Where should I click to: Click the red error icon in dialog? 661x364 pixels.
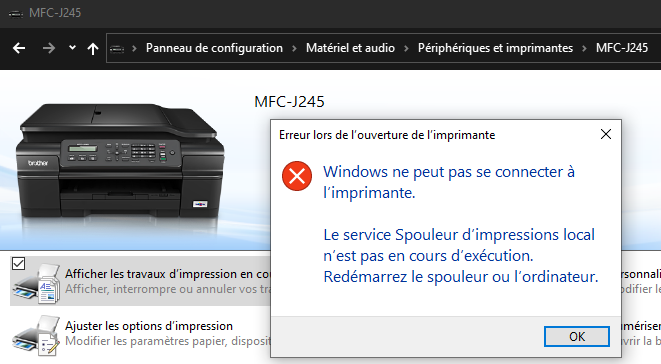pos(297,176)
